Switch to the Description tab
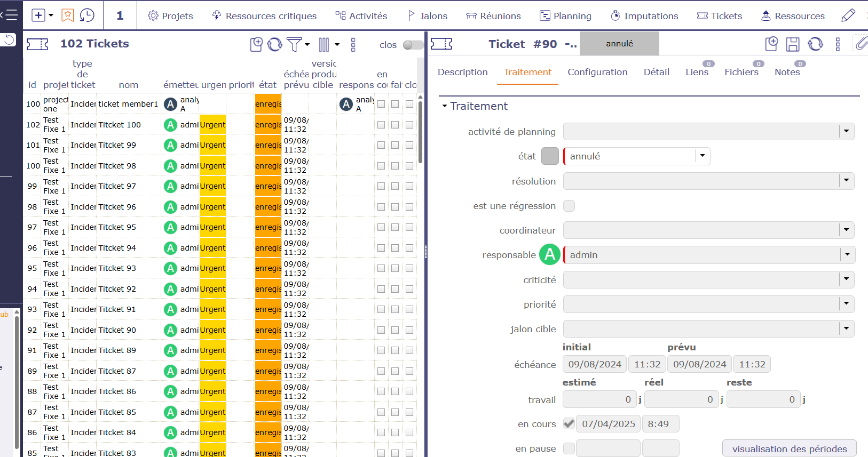 click(x=462, y=72)
